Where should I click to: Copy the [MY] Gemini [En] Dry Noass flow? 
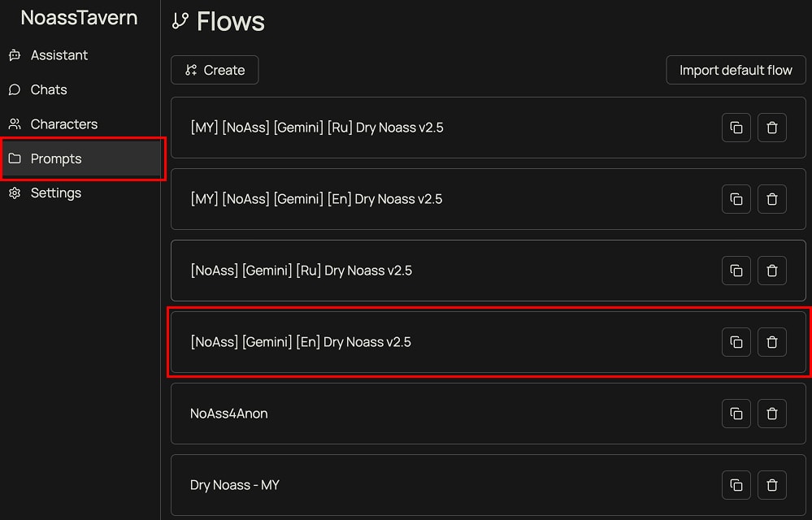pos(736,199)
